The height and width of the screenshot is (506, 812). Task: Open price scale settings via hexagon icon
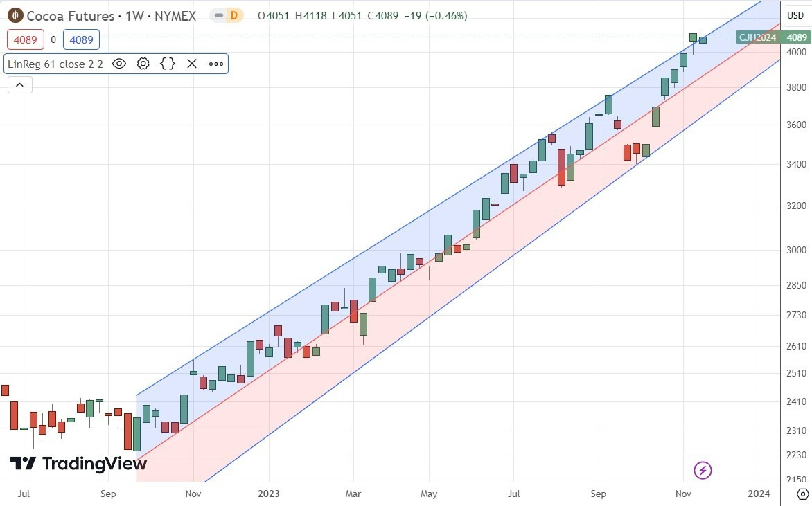pos(802,494)
